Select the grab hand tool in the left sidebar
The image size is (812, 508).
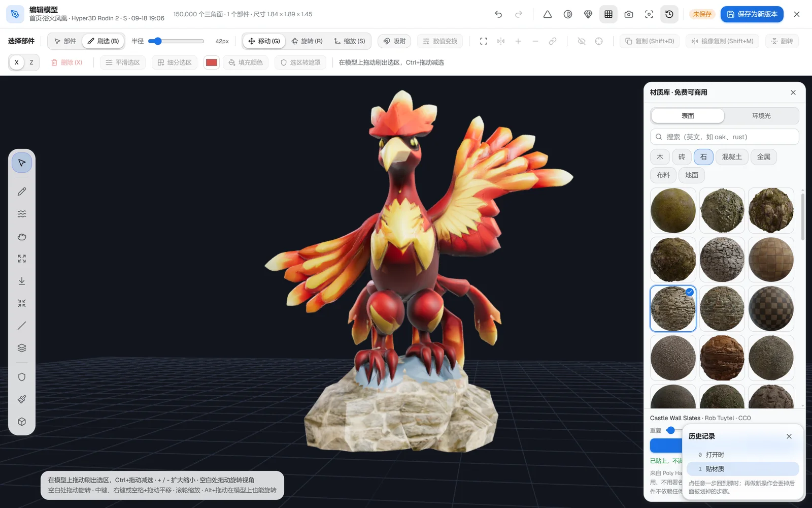tap(22, 236)
